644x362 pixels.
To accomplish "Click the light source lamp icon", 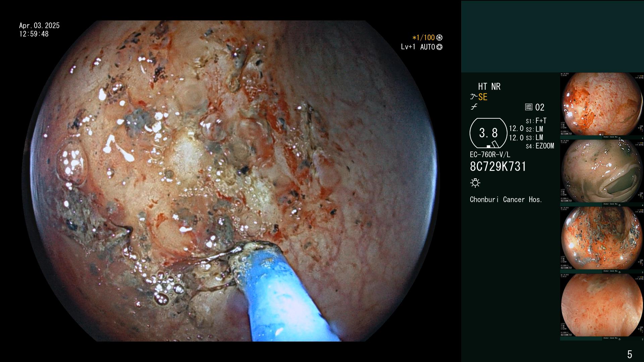I will point(475,183).
